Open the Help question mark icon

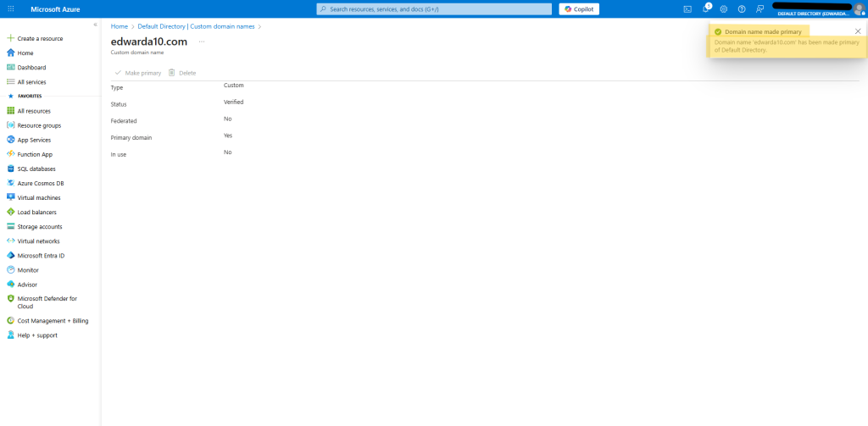(742, 8)
